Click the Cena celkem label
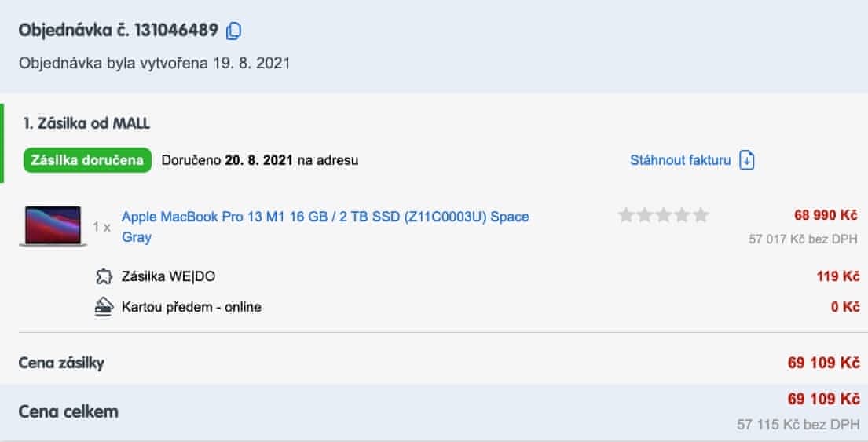 68,411
